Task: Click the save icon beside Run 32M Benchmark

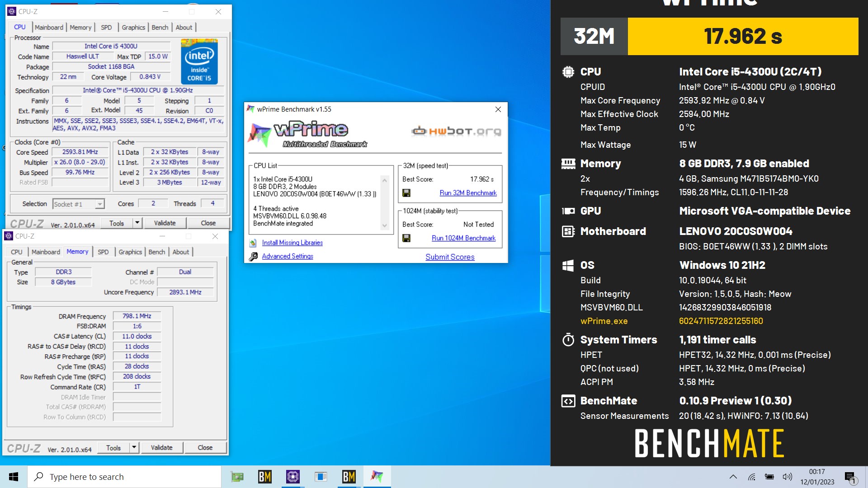Action: [x=406, y=193]
